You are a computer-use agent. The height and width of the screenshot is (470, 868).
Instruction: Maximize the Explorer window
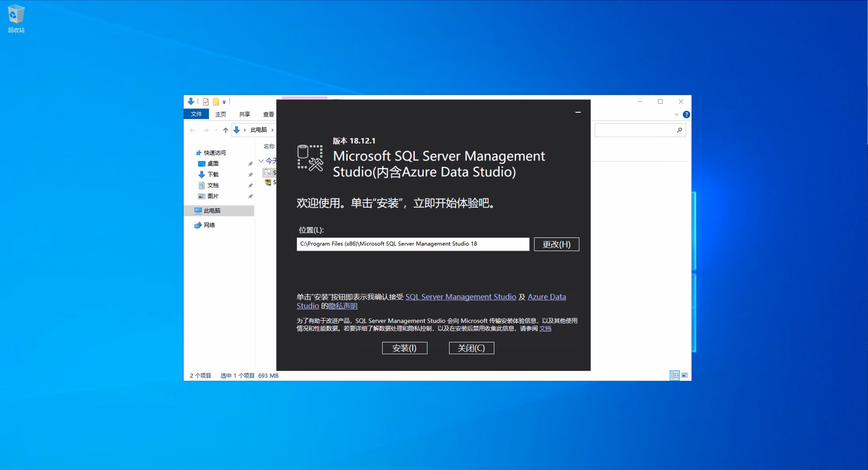click(660, 101)
